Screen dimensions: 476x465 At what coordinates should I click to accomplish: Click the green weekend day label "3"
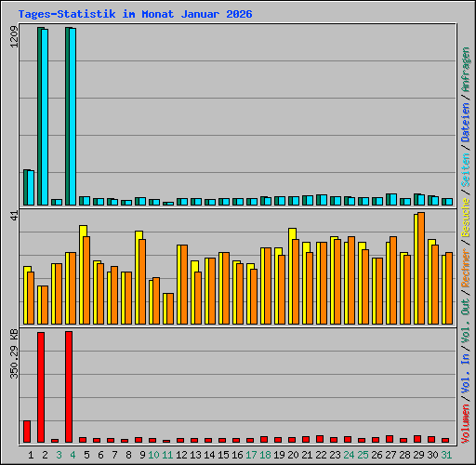click(x=59, y=455)
